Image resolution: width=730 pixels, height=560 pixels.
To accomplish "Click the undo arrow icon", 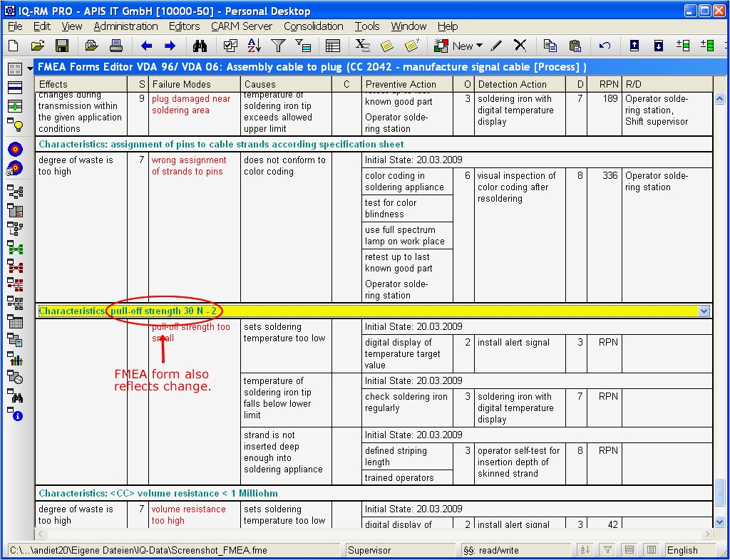I will point(605,46).
